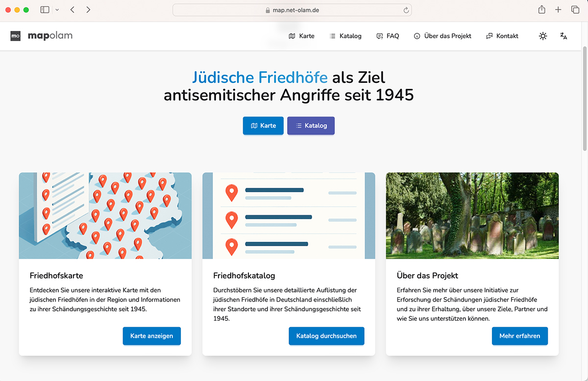This screenshot has height=381, width=588.
Task: Open the FAQ navigation item
Action: (x=388, y=36)
